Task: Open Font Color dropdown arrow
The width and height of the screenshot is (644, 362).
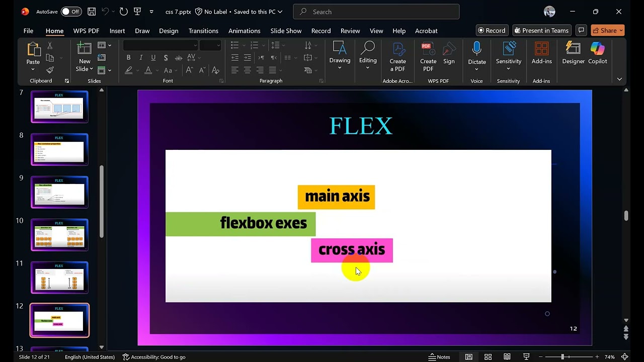Action: [156, 70]
